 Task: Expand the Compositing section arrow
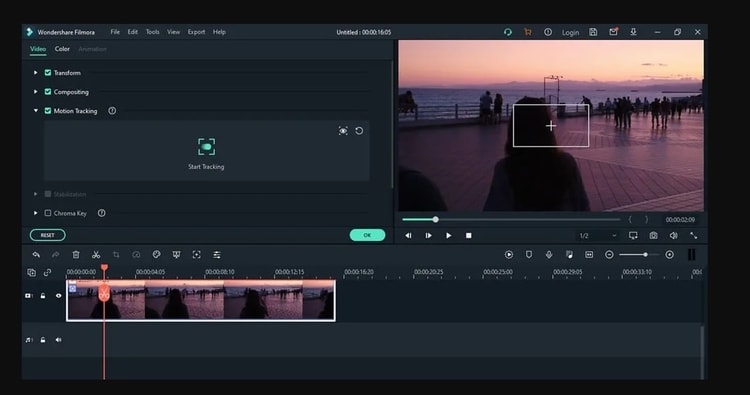pos(35,92)
